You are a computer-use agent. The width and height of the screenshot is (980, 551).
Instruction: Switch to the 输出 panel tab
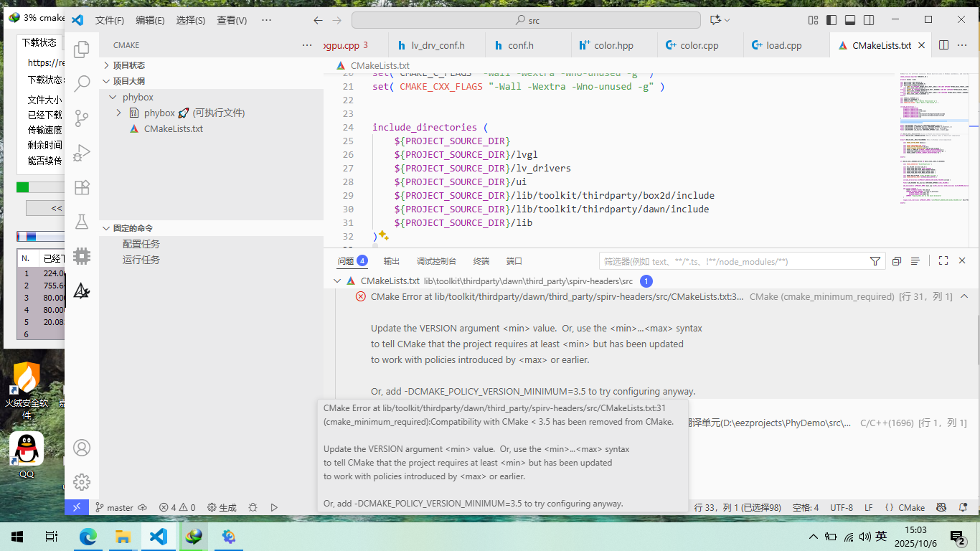point(392,261)
